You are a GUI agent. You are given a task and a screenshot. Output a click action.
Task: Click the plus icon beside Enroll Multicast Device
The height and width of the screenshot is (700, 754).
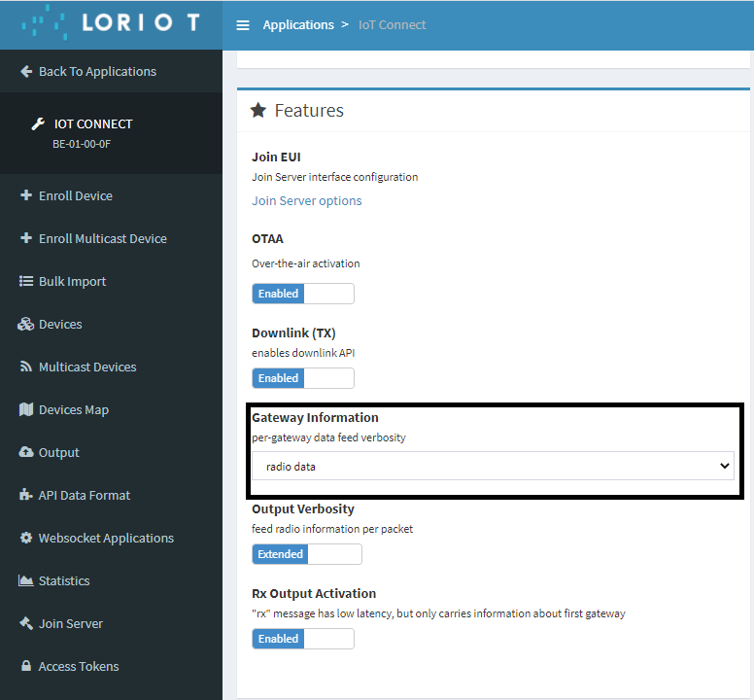26,238
